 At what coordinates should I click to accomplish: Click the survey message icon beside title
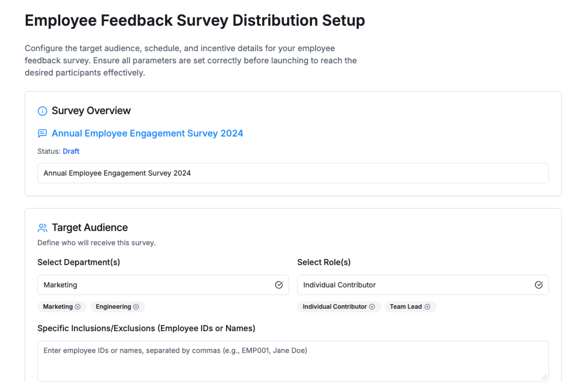[x=42, y=133]
